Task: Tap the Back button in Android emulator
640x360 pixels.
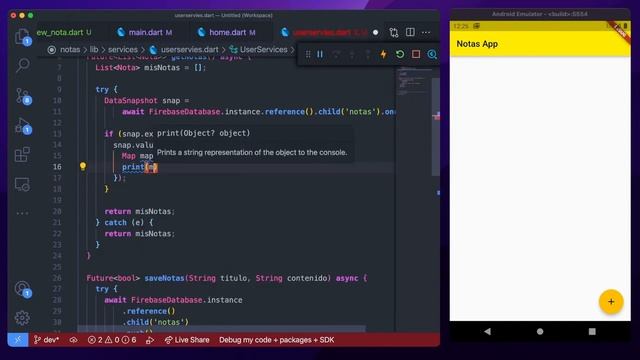Action: tap(487, 331)
